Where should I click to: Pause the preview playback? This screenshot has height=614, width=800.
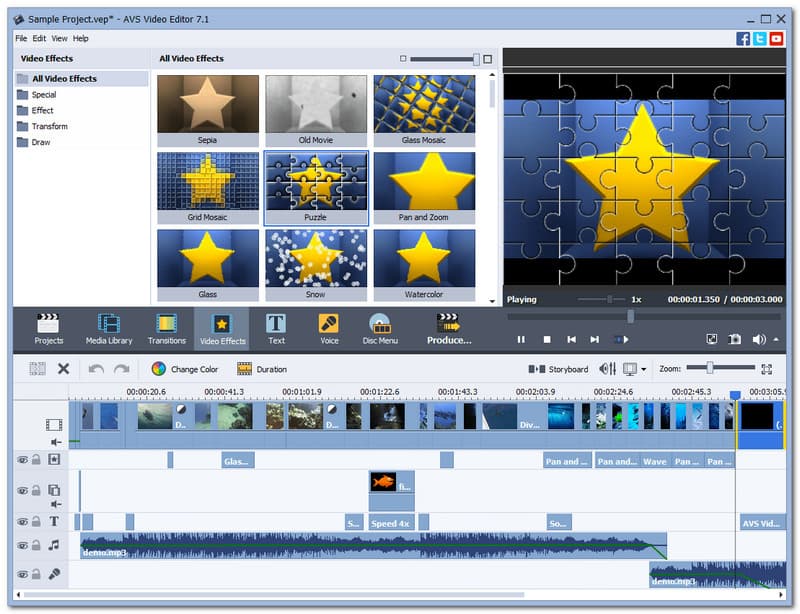click(x=521, y=339)
